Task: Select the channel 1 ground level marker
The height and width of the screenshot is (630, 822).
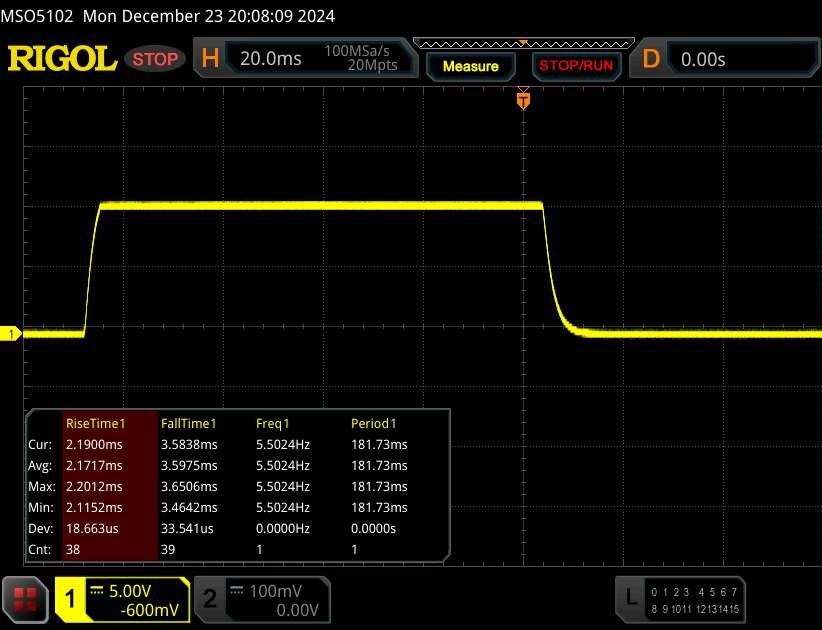Action: (11, 334)
